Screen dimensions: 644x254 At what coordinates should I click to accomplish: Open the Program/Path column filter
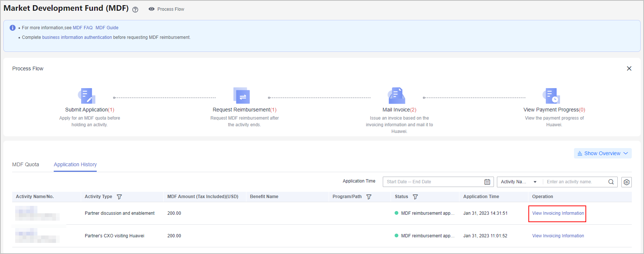tap(369, 197)
